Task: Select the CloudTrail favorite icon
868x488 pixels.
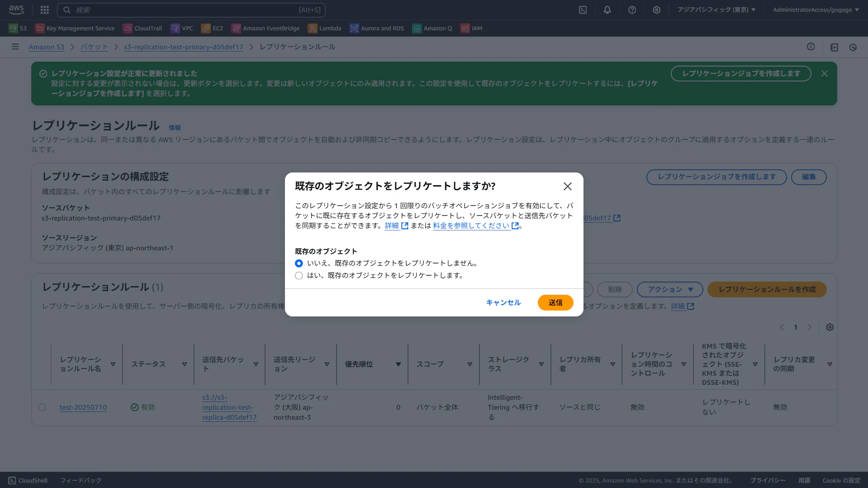Action: point(142,28)
